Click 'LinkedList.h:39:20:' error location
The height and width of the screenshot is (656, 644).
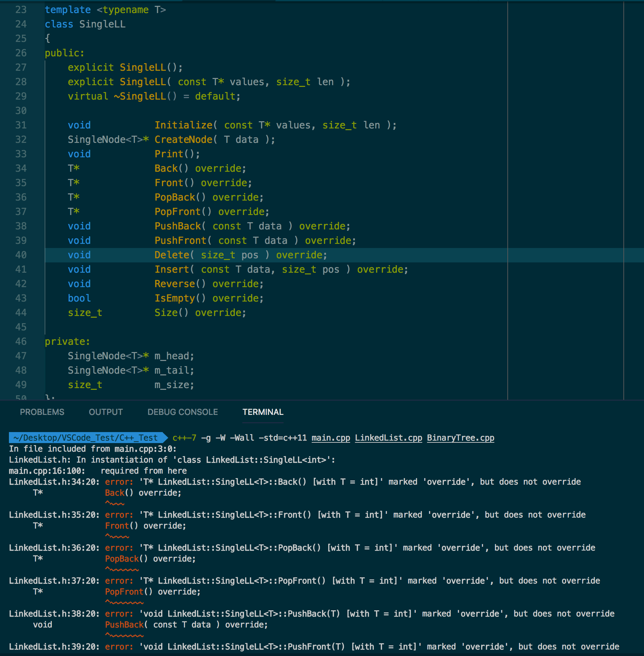(54, 647)
